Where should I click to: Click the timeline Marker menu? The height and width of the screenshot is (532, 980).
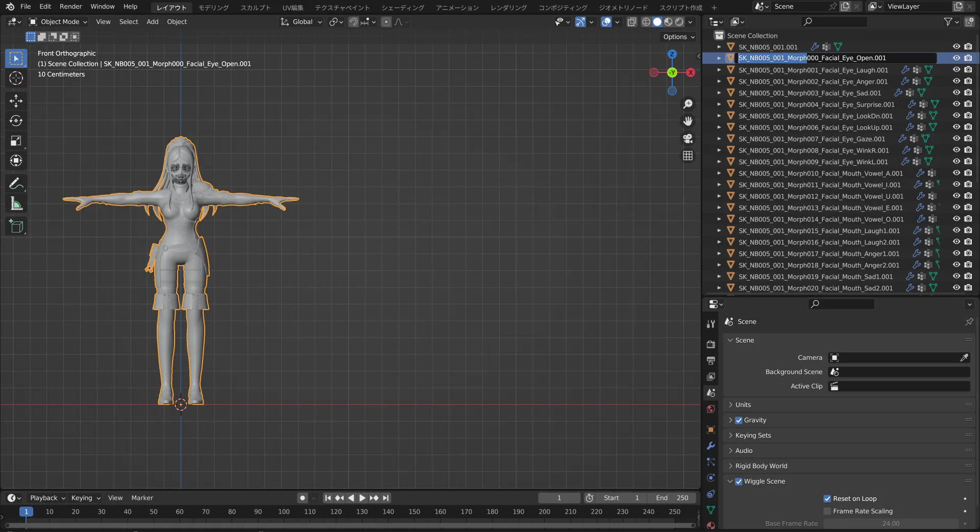point(142,498)
